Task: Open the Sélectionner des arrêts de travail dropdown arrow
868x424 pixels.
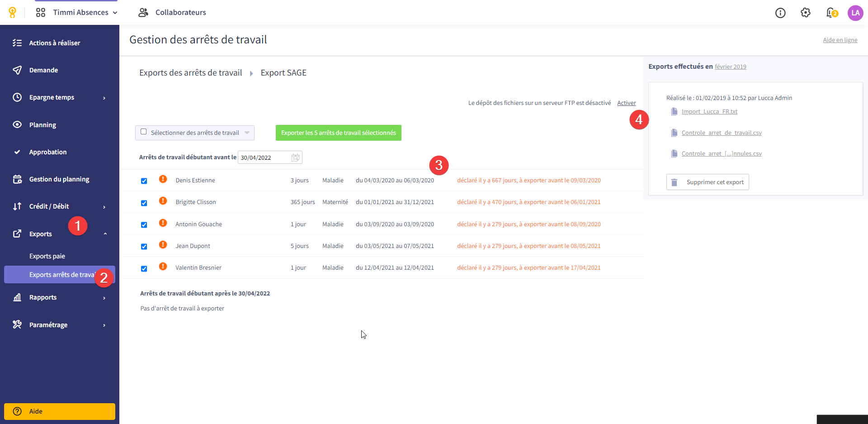Action: (247, 133)
